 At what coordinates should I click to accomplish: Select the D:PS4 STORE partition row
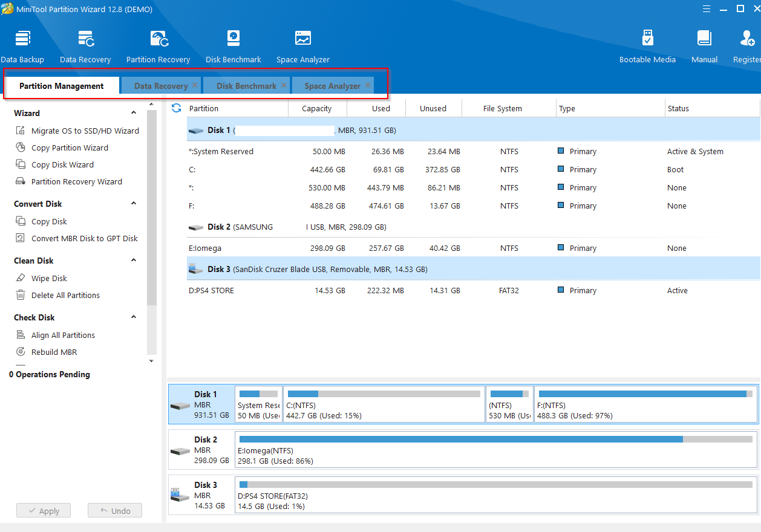point(474,291)
